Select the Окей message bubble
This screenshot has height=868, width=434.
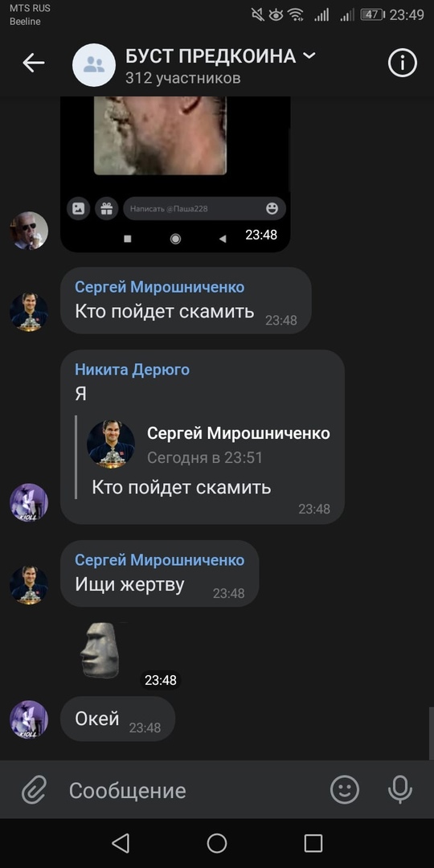(x=117, y=719)
